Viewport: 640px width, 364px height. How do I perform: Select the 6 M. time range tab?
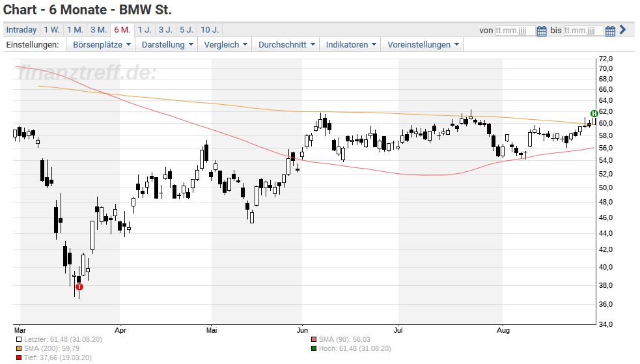[x=122, y=30]
